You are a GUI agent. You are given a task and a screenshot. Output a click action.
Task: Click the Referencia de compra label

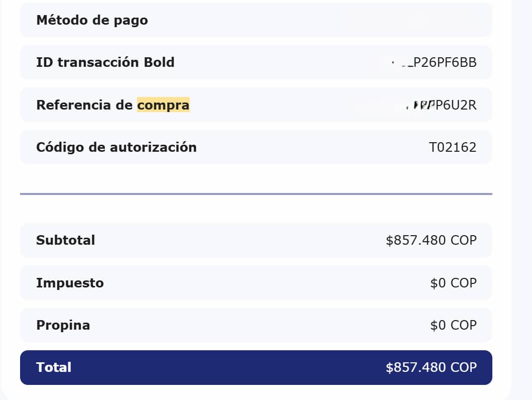(112, 105)
